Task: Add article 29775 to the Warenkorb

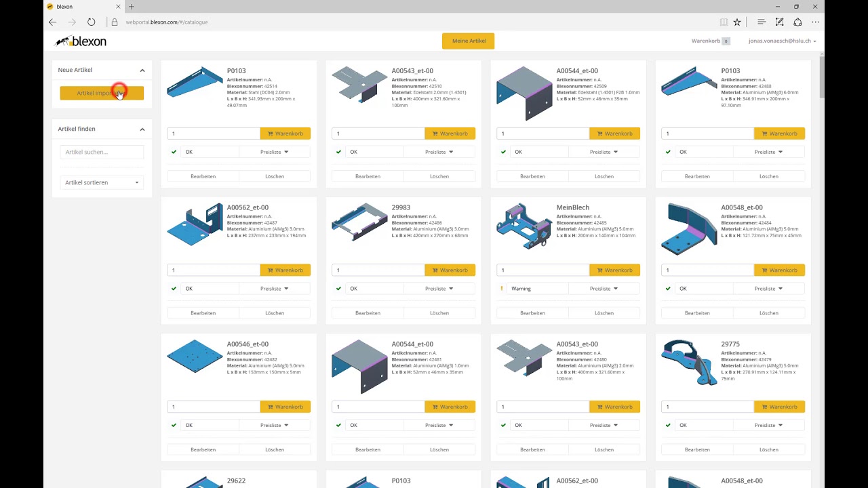Action: [779, 407]
